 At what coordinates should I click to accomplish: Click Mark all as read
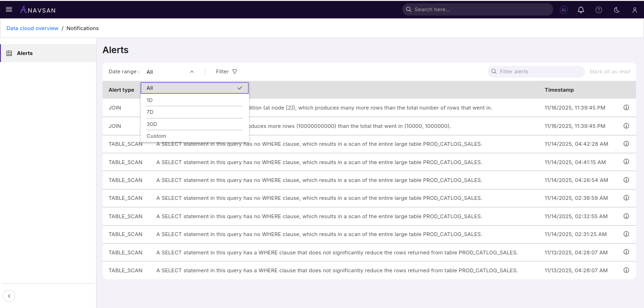(x=610, y=71)
